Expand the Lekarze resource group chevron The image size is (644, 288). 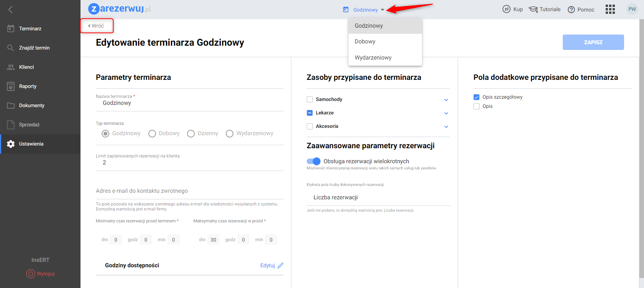pyautogui.click(x=446, y=113)
